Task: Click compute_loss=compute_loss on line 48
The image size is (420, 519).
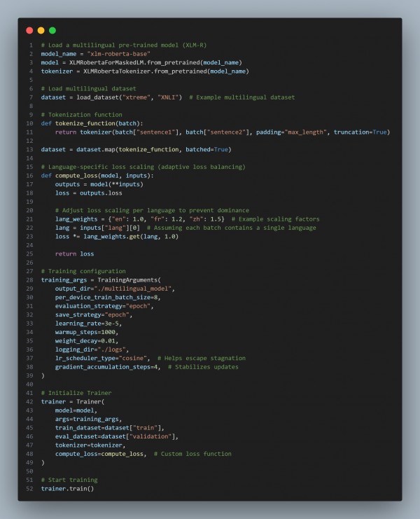Action: coord(99,454)
